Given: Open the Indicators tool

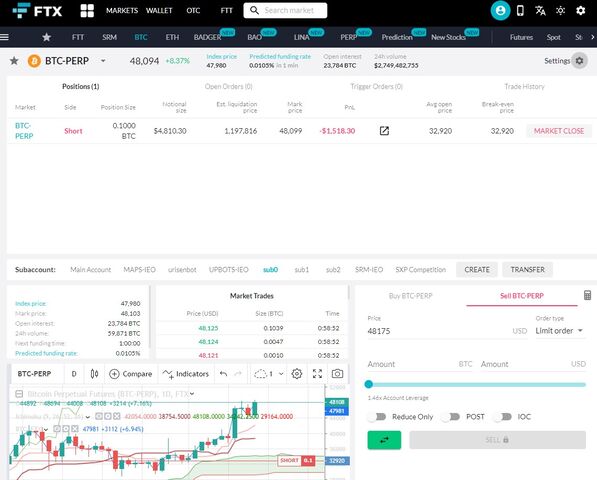Looking at the screenshot, I should click(186, 374).
